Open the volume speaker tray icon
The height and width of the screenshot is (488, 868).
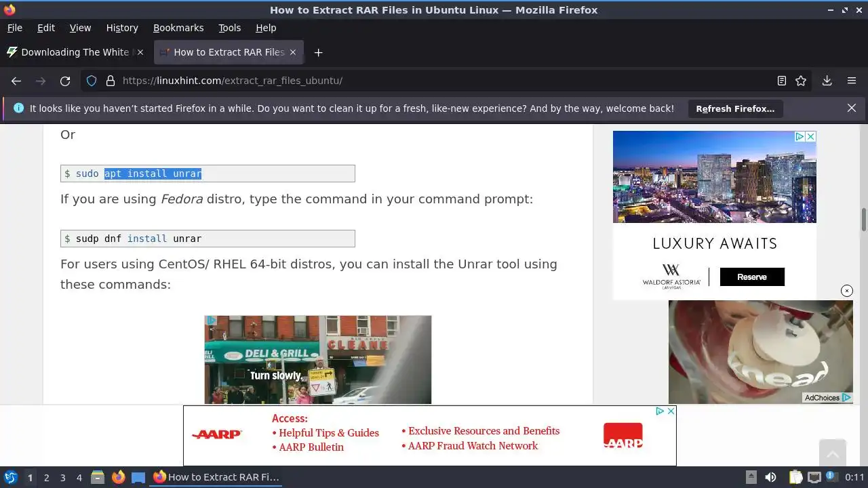tap(770, 477)
